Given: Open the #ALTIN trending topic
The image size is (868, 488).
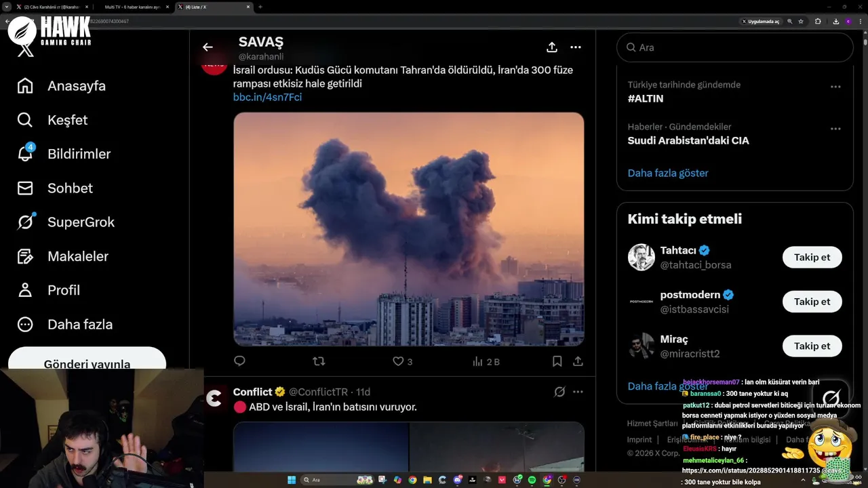Looking at the screenshot, I should click(646, 98).
